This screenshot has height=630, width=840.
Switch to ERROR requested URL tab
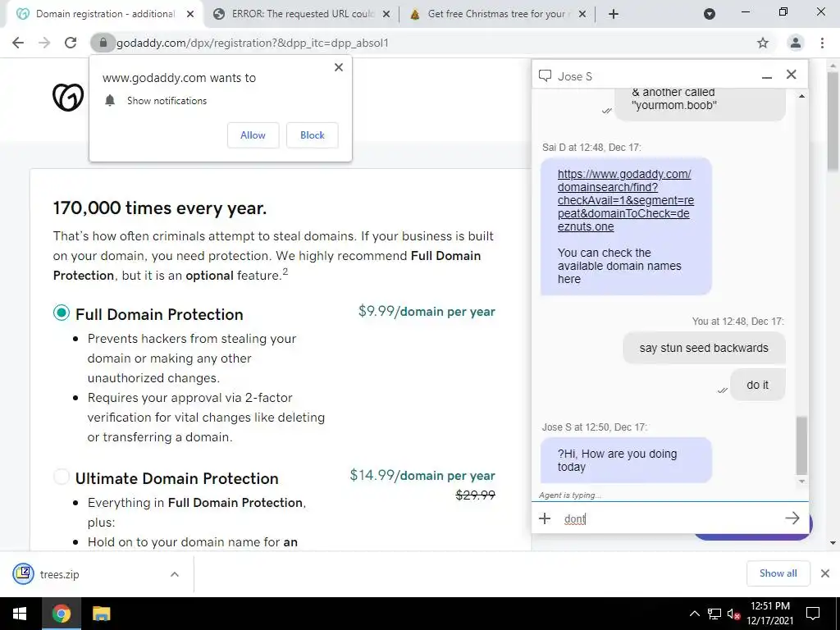(x=303, y=15)
